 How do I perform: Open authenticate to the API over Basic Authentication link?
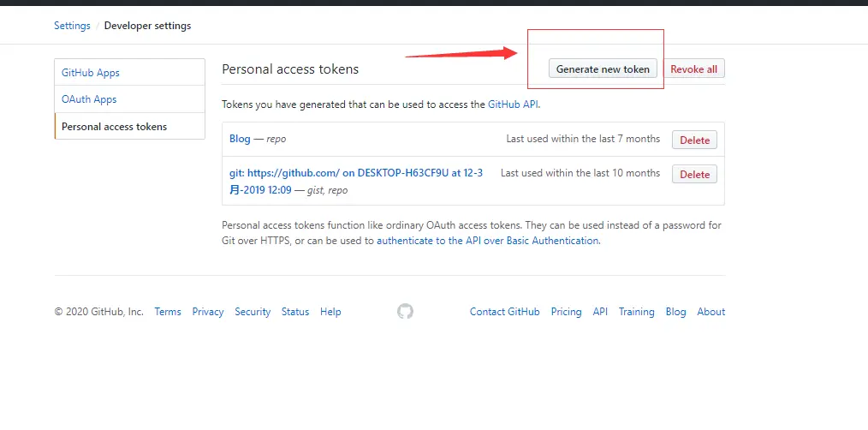pos(488,241)
